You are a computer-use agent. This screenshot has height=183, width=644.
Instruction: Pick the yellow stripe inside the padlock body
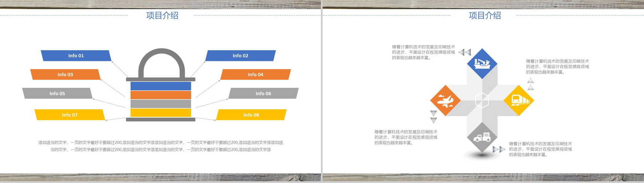point(161,113)
